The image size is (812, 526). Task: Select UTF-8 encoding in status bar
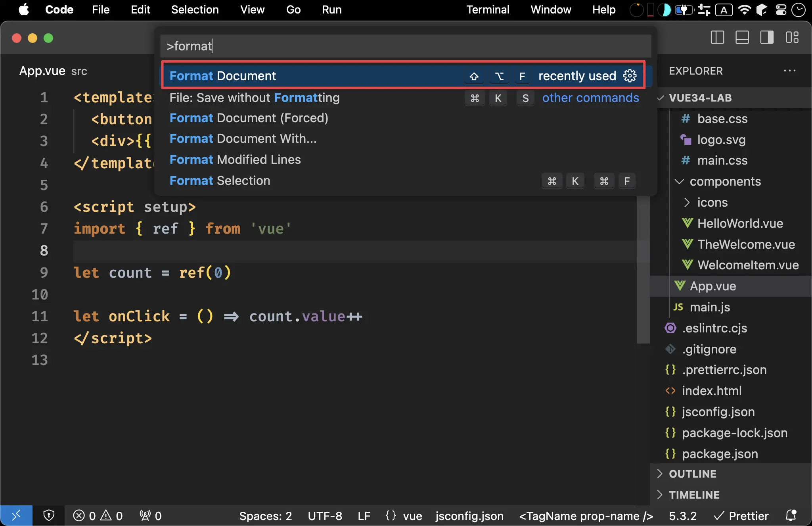[325, 516]
